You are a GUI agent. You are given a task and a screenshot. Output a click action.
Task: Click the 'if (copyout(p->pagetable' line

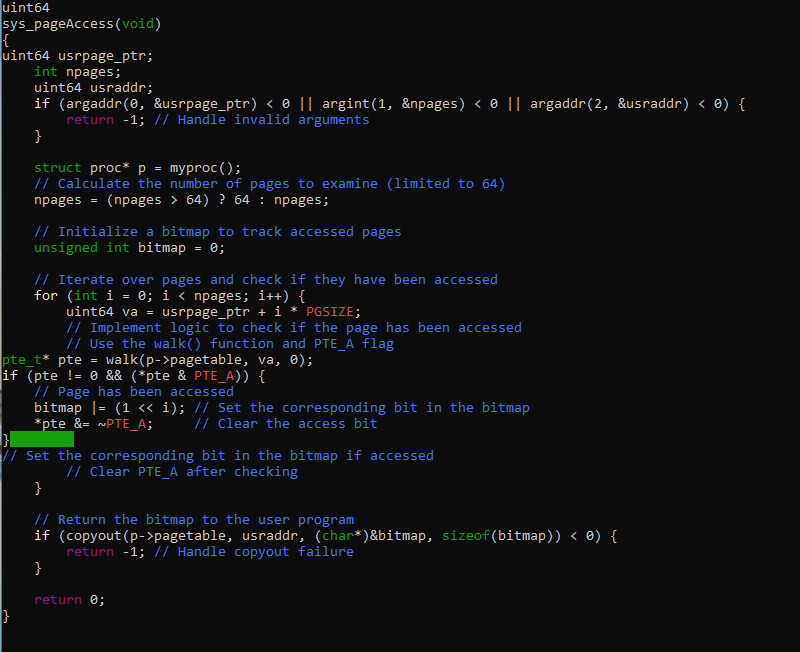[326, 536]
